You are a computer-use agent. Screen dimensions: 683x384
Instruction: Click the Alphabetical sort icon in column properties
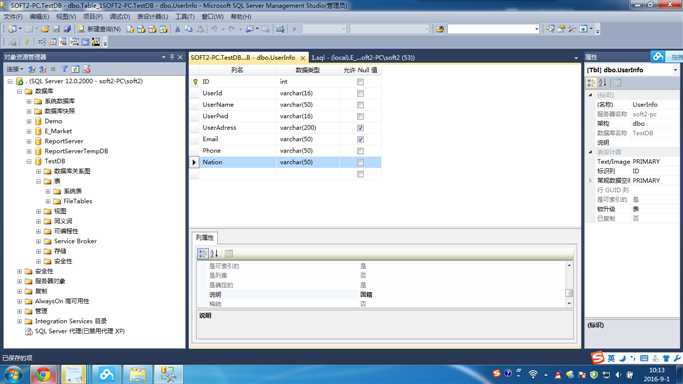214,253
